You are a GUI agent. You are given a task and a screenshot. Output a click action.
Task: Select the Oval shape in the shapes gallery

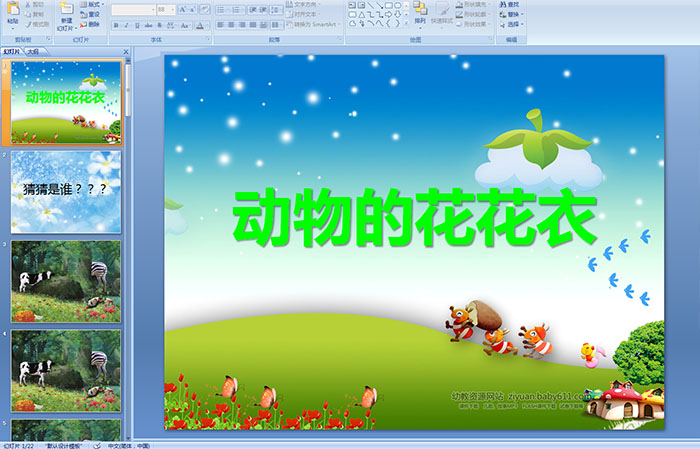pyautogui.click(x=397, y=5)
